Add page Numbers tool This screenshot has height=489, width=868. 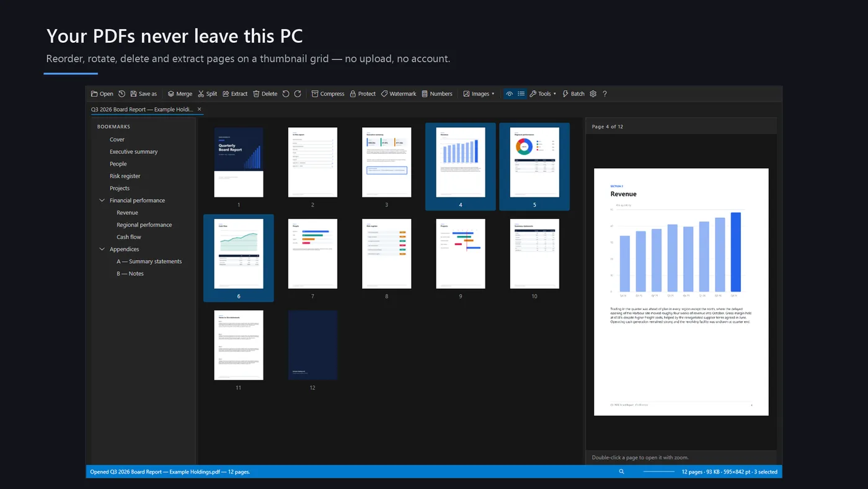tap(437, 94)
